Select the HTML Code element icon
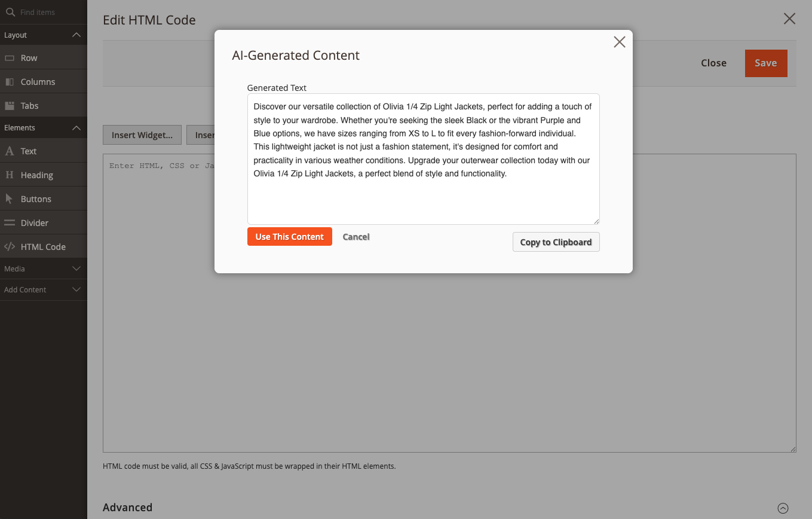This screenshot has width=812, height=519. coord(10,247)
